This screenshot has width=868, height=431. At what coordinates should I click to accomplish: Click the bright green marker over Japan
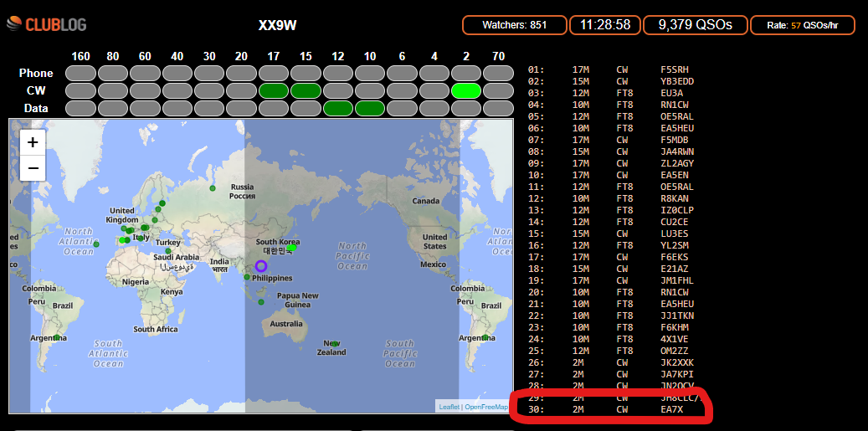pos(292,248)
